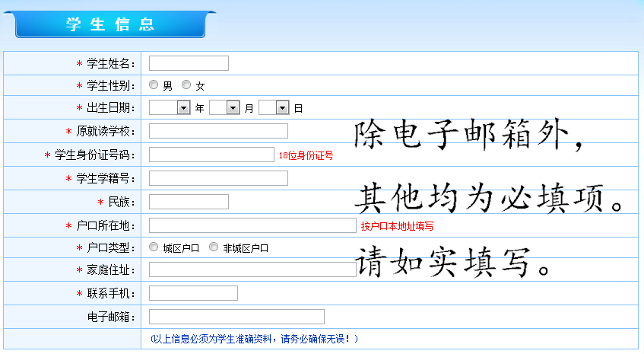Focus the 原就读学校 previous school field
Image resolution: width=644 pixels, height=354 pixels.
click(218, 131)
